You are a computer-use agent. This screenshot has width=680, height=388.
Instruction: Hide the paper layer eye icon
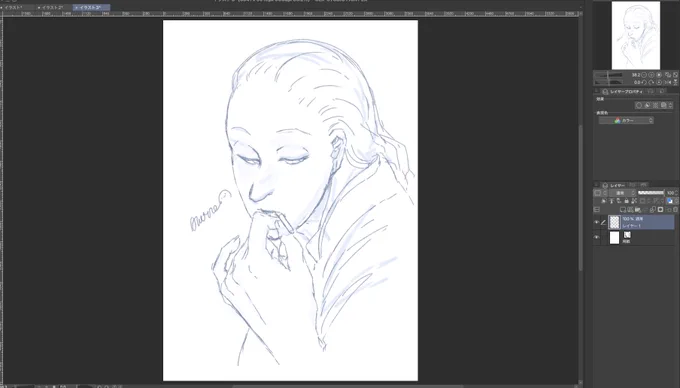(597, 237)
